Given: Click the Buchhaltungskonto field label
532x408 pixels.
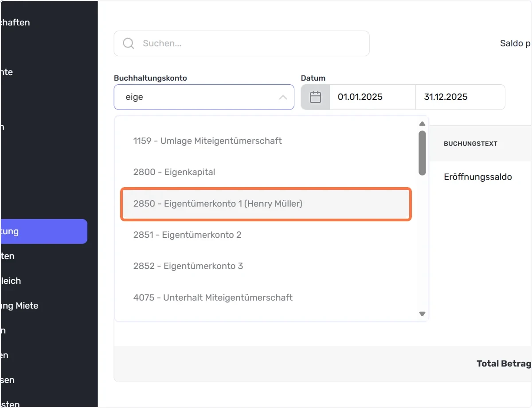Looking at the screenshot, I should (x=150, y=78).
